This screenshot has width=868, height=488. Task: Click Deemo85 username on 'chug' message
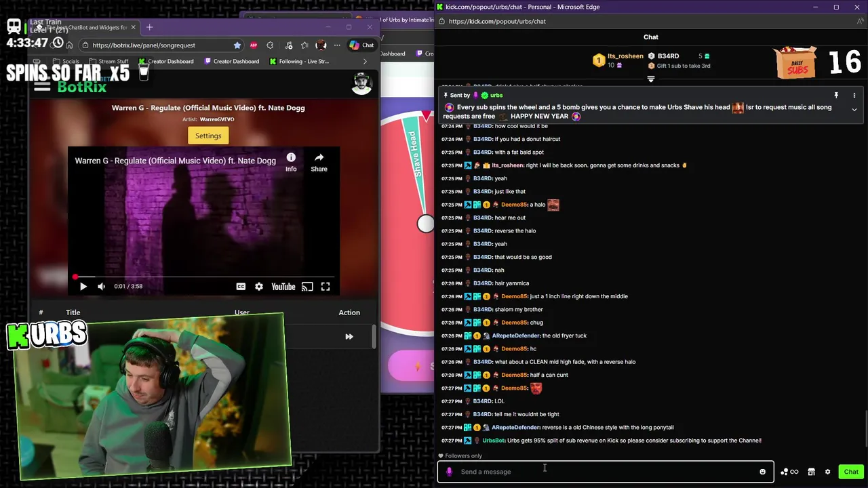pyautogui.click(x=514, y=323)
